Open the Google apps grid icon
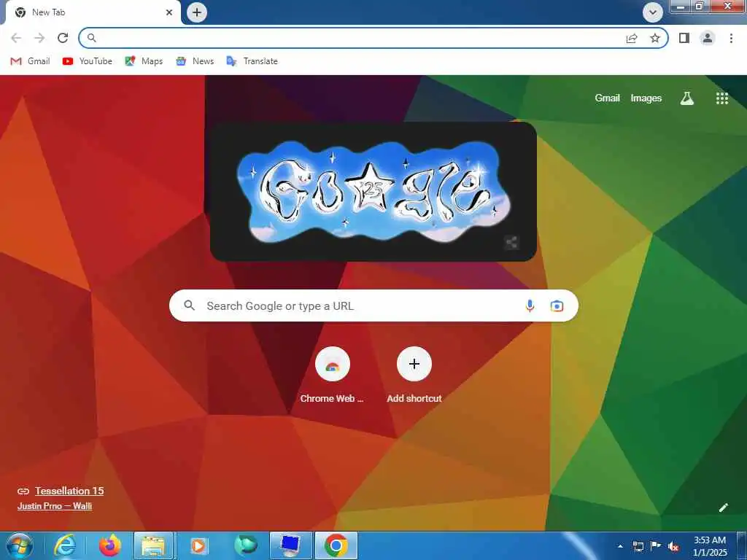The image size is (747, 560). pos(722,98)
